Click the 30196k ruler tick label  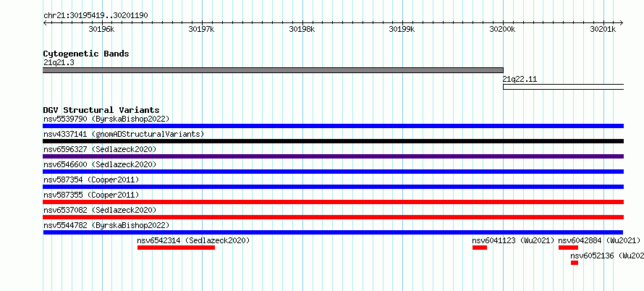[101, 29]
